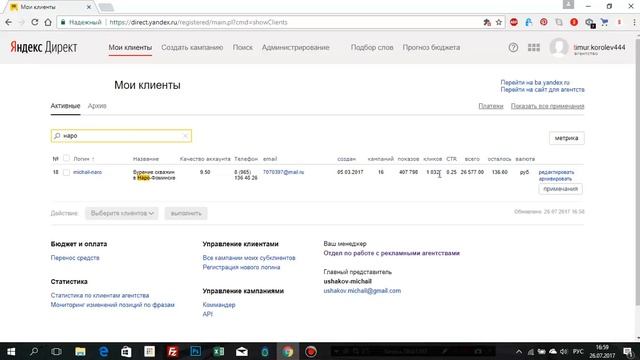This screenshot has height=360, width=640.
Task: Open the Chrome menu dots
Action: [634, 22]
